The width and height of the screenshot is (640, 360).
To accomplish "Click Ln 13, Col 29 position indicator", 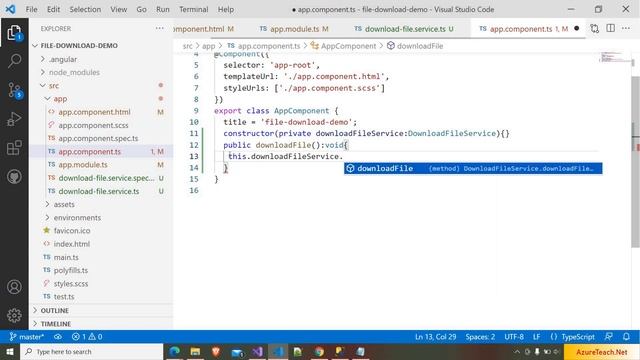I will click(436, 337).
